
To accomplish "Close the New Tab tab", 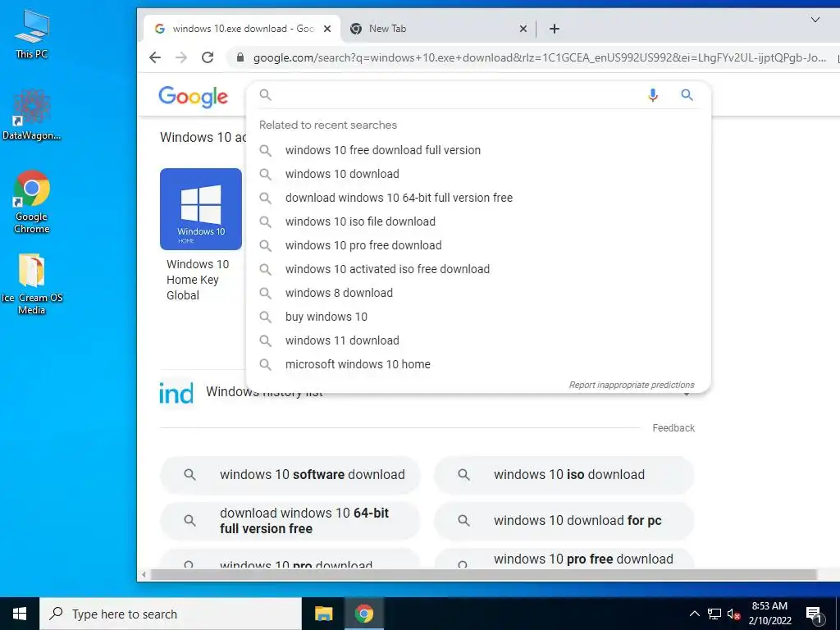I will pos(523,29).
